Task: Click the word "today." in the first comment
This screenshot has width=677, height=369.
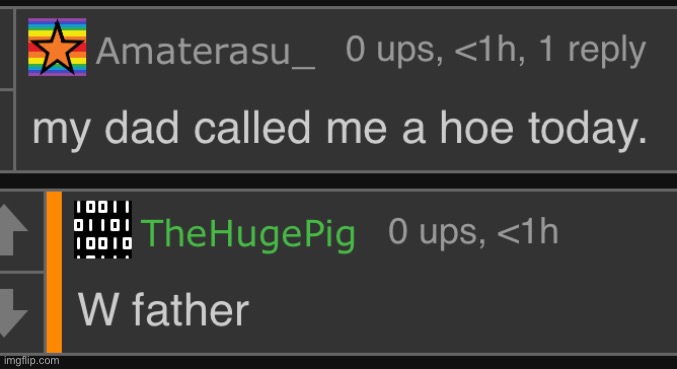Action: [x=588, y=129]
